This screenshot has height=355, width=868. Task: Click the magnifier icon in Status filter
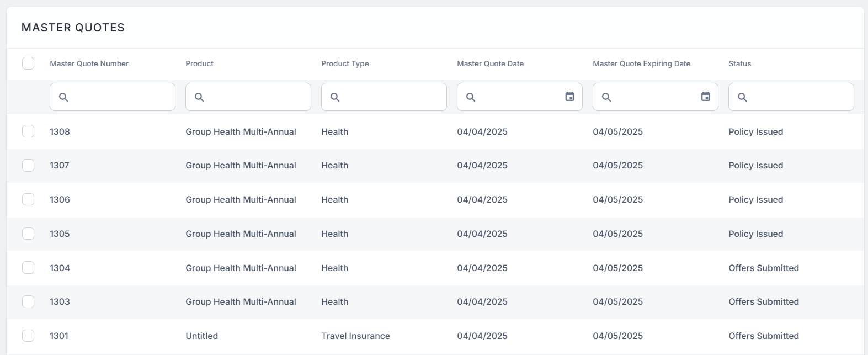click(742, 97)
